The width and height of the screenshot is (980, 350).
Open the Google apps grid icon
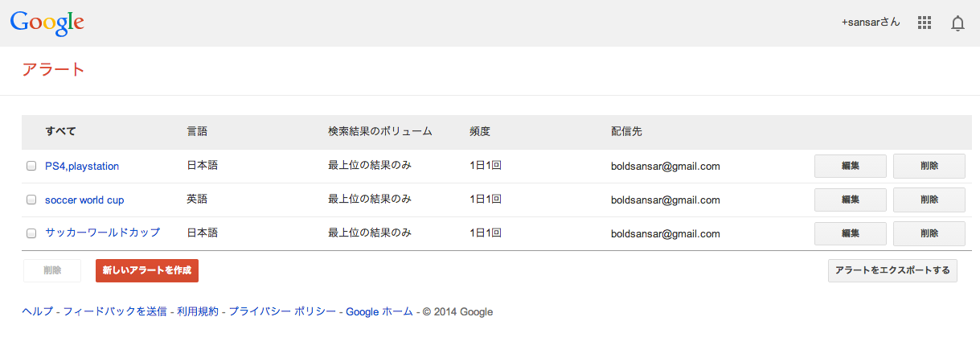point(924,23)
